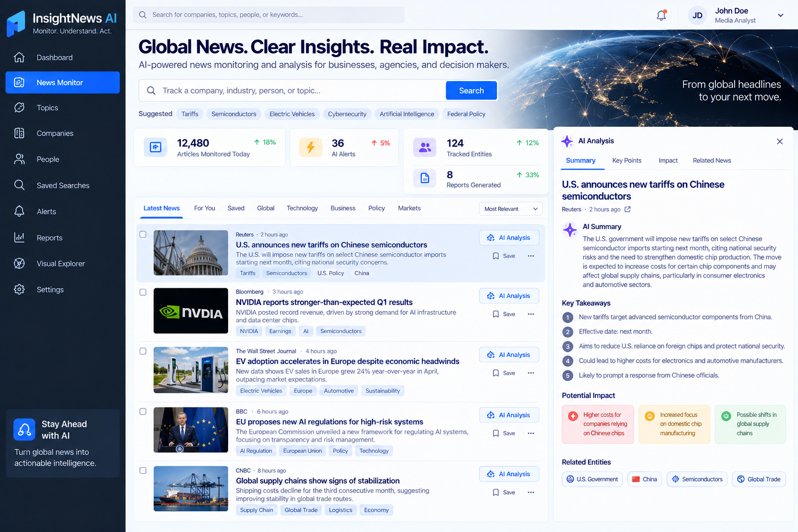This screenshot has height=532, width=798.
Task: Click the Reports Generated document icon
Action: coord(425,178)
